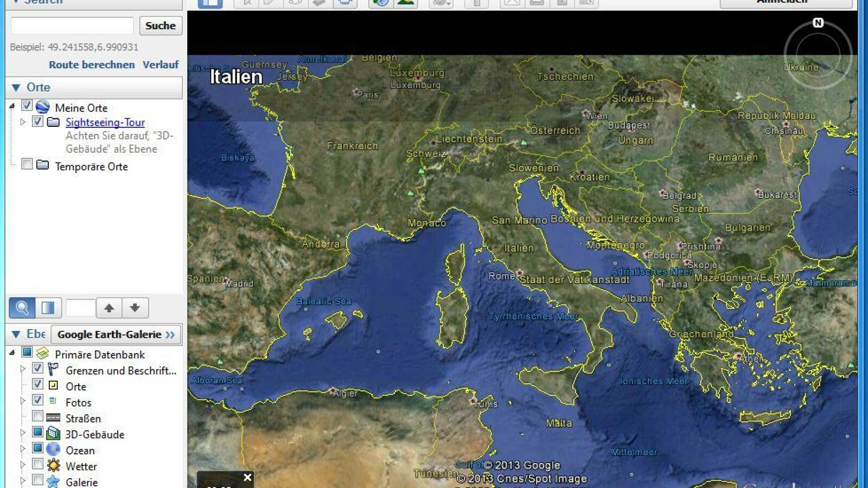Image resolution: width=868 pixels, height=488 pixels.
Task: Enable the Straßen layer checkbox
Action: (38, 418)
